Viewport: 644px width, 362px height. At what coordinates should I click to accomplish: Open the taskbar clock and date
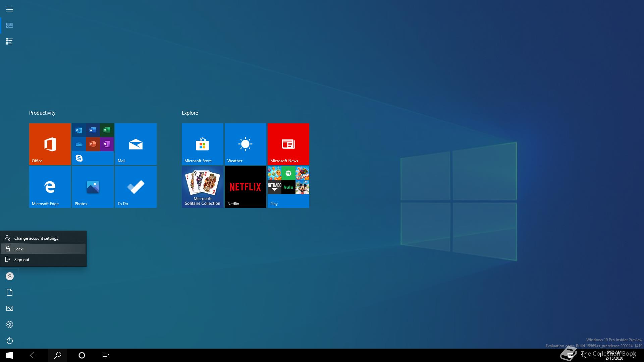tap(614, 355)
